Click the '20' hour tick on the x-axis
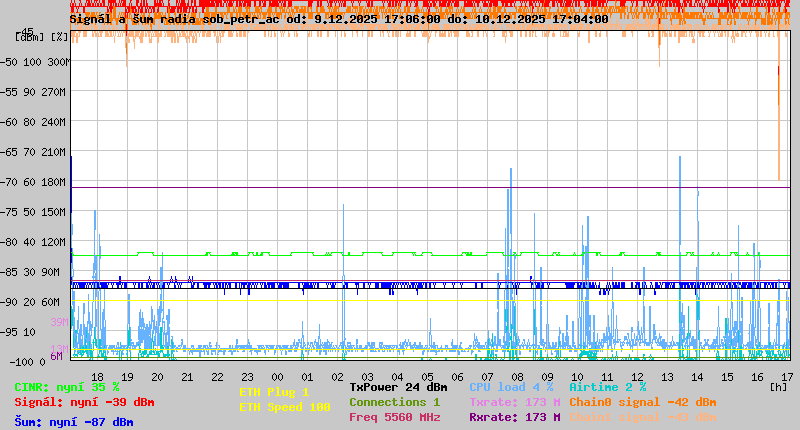This screenshot has width=800, height=430. (x=157, y=377)
